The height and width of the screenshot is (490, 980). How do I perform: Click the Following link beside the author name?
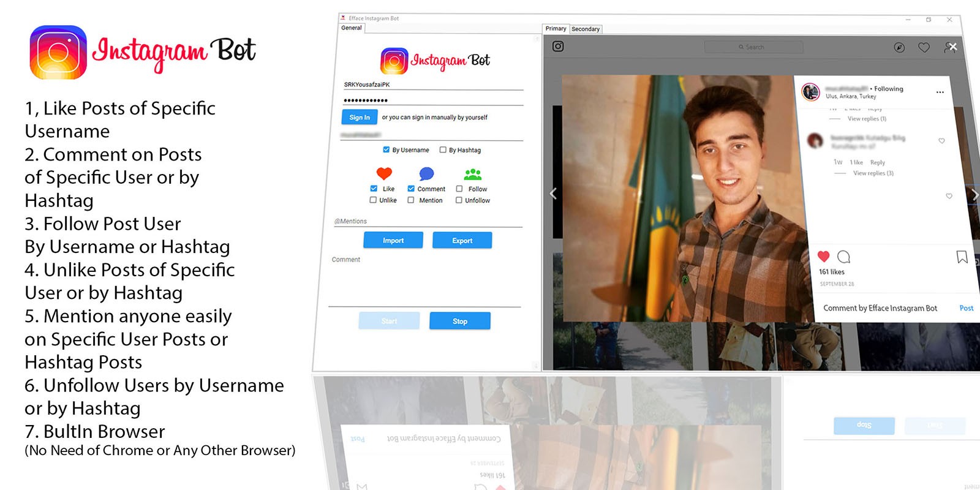pos(889,89)
